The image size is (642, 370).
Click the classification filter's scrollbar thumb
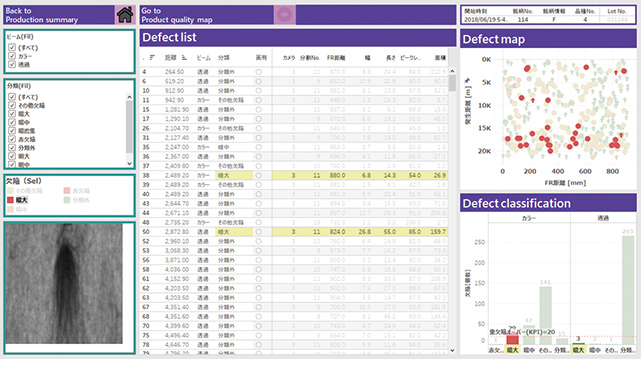tap(129, 126)
